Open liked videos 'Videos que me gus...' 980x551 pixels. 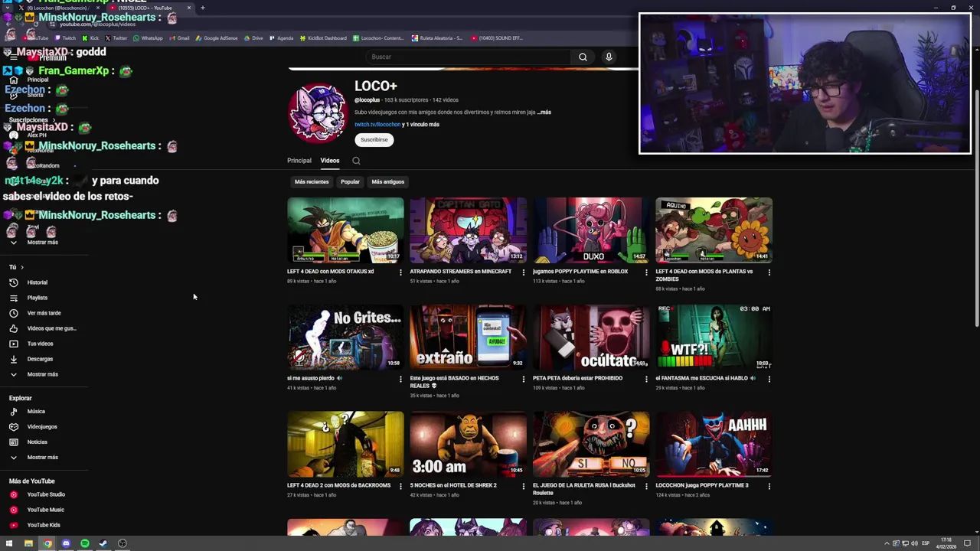[51, 328]
